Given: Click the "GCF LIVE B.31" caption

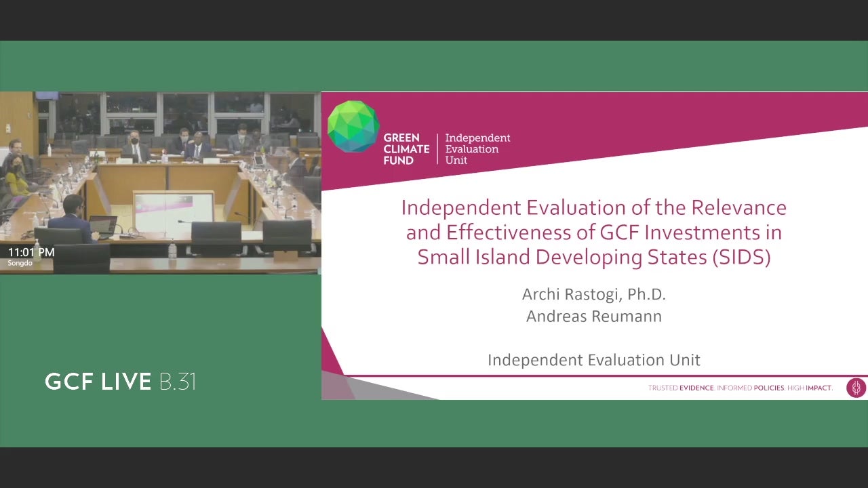Looking at the screenshot, I should [x=121, y=382].
